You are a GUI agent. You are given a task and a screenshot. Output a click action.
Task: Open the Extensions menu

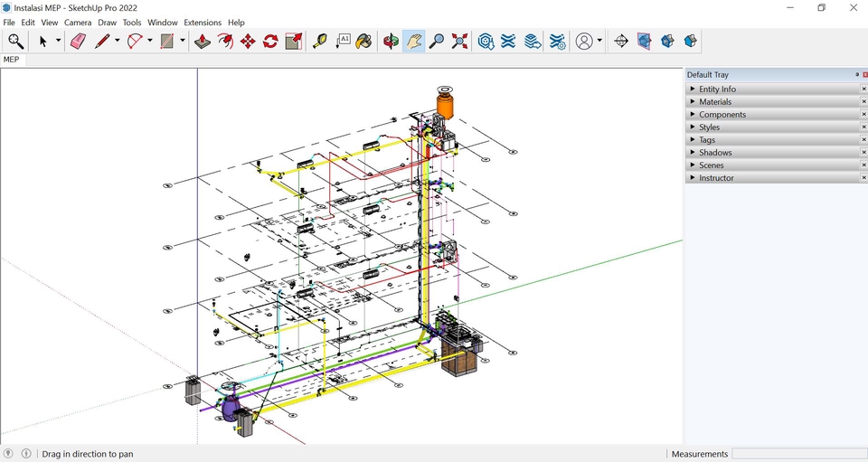click(203, 23)
